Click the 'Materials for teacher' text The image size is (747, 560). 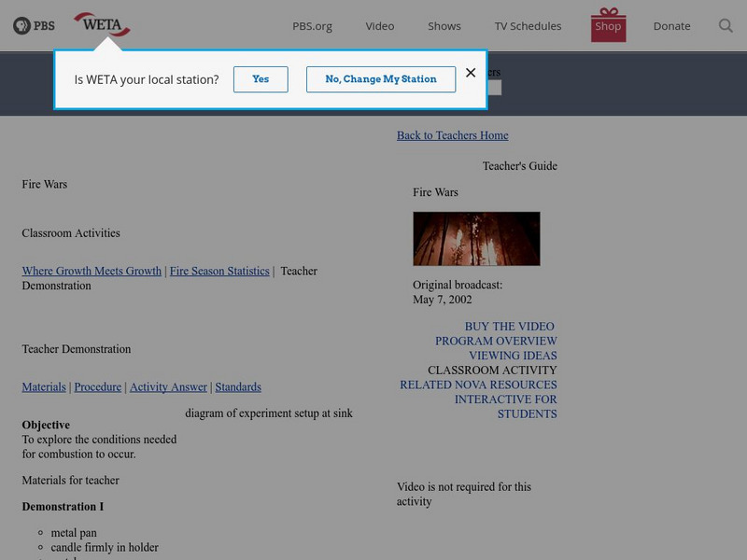71,480
